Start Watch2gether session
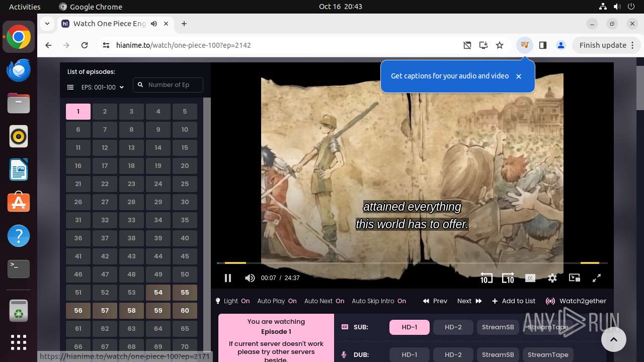 pos(576,301)
